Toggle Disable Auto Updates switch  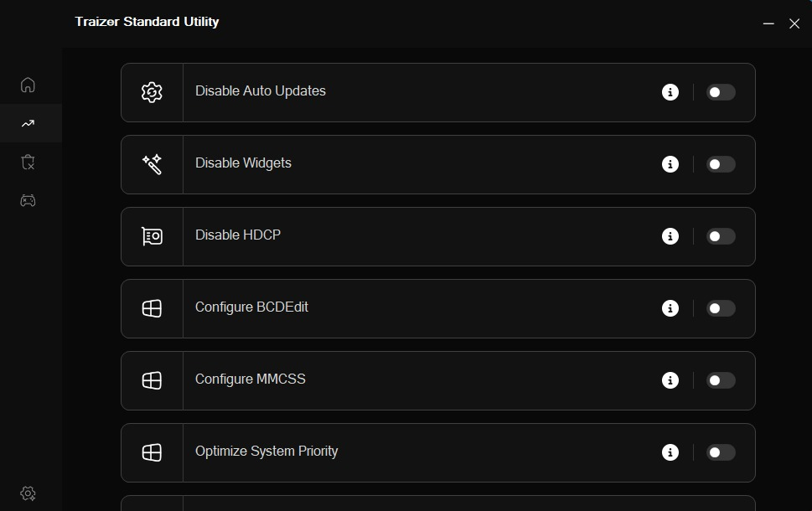(721, 92)
